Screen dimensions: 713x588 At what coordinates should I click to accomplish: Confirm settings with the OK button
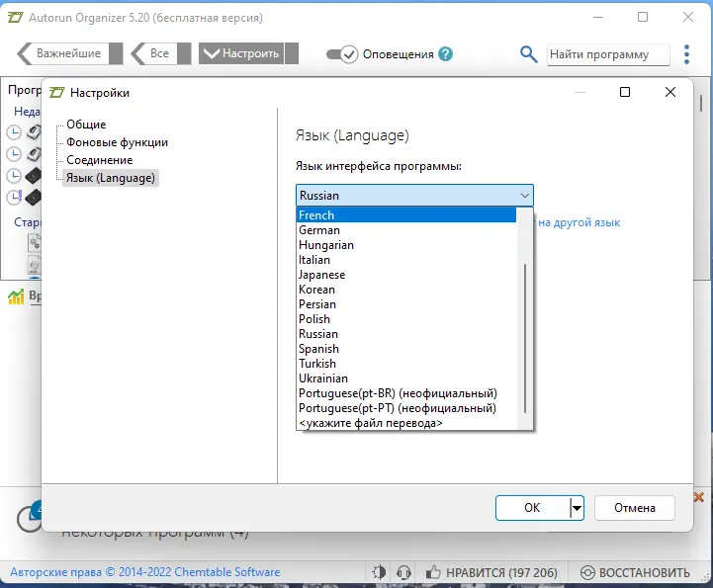(532, 508)
